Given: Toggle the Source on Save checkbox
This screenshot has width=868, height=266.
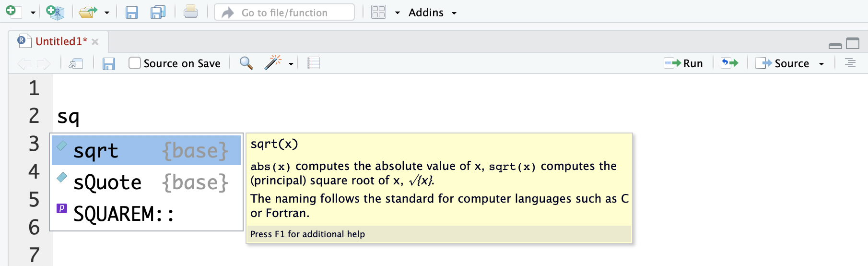Looking at the screenshot, I should (x=135, y=63).
